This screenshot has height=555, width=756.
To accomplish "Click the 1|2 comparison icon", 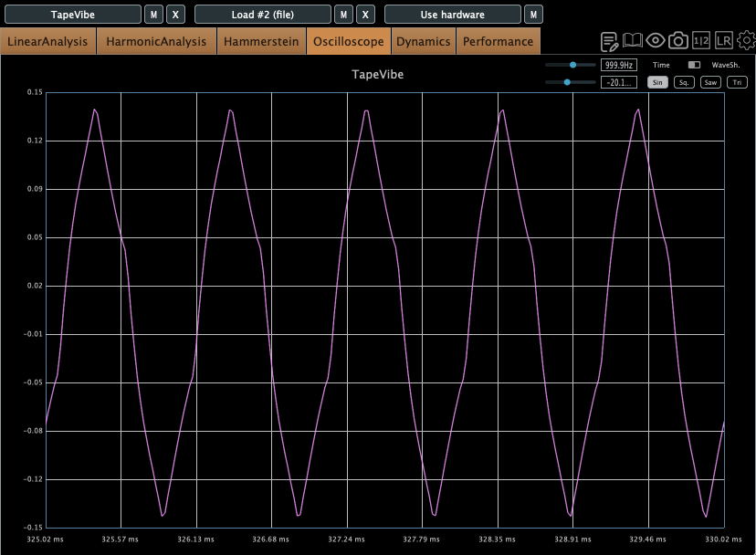I will [701, 41].
